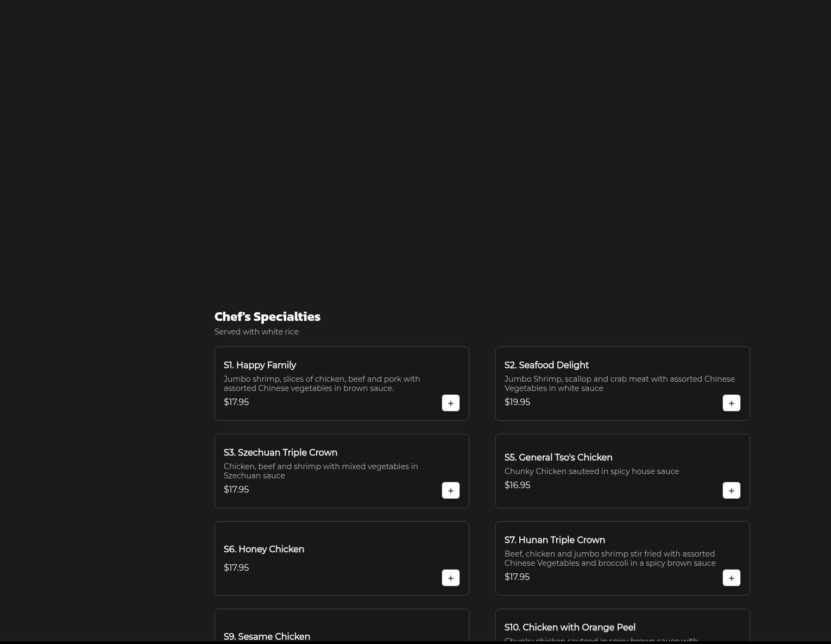
Task: Click the $19.95 price of Seafood Delight
Action: pos(517,402)
